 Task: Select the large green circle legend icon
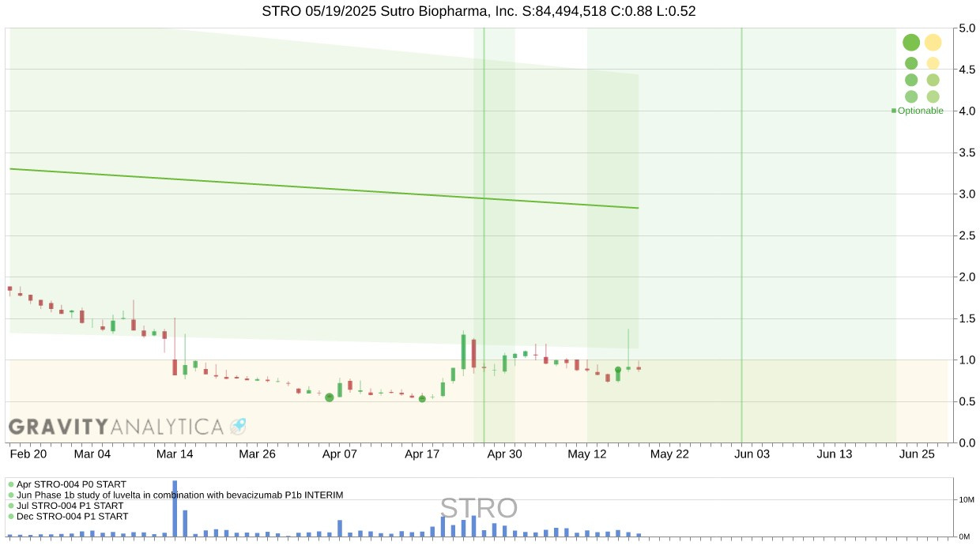pyautogui.click(x=911, y=42)
